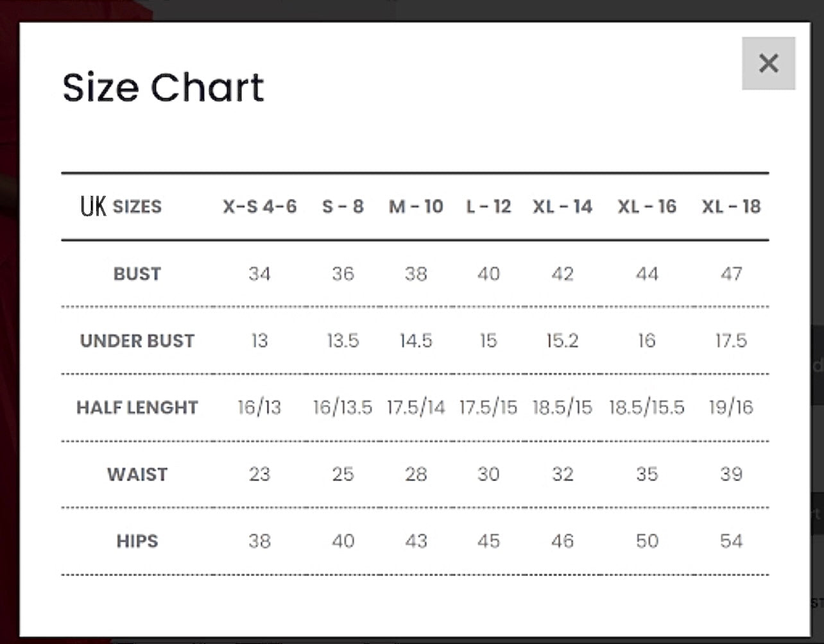Select half length value 18.5/15.5
This screenshot has width=824, height=644.
pos(647,407)
